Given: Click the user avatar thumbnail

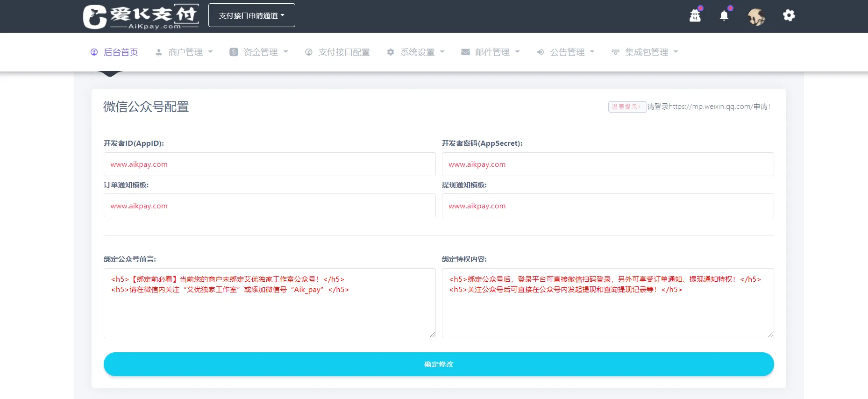Looking at the screenshot, I should coord(756,16).
